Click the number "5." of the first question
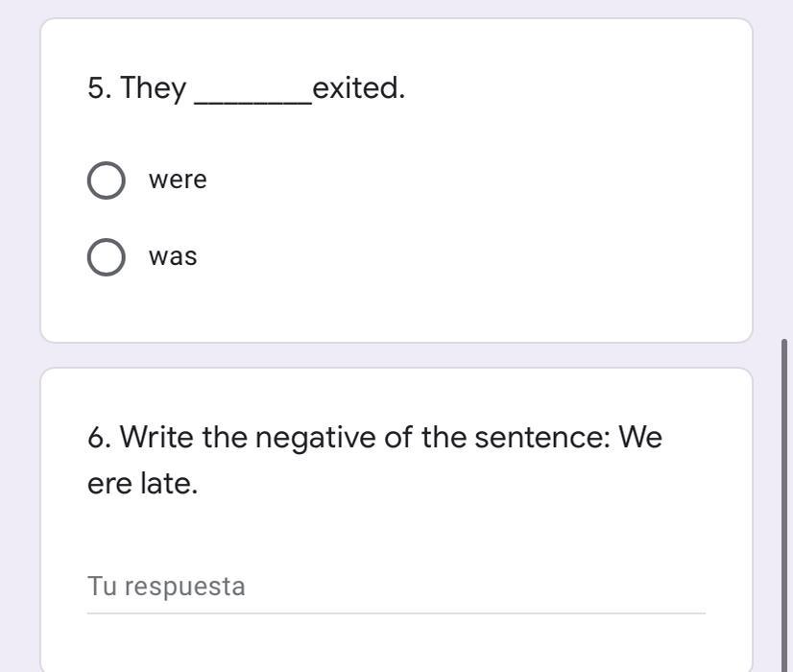The width and height of the screenshot is (793, 672). click(x=100, y=88)
